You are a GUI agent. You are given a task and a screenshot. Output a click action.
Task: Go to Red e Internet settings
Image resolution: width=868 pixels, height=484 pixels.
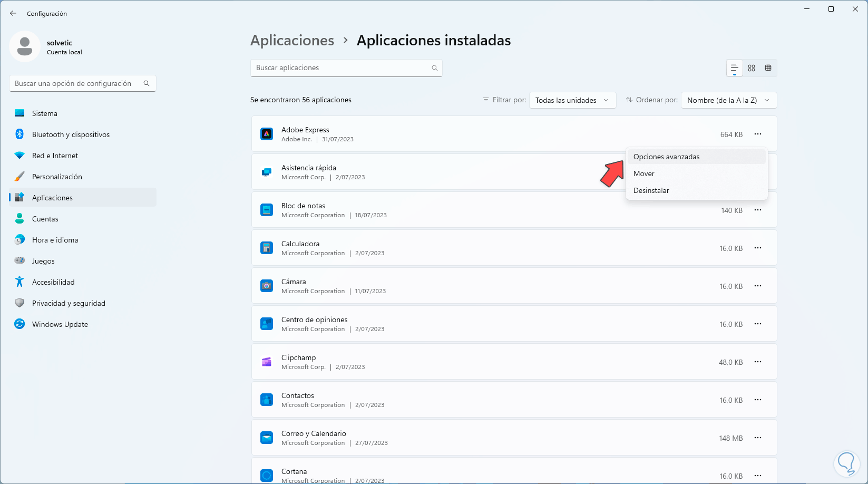coord(83,156)
